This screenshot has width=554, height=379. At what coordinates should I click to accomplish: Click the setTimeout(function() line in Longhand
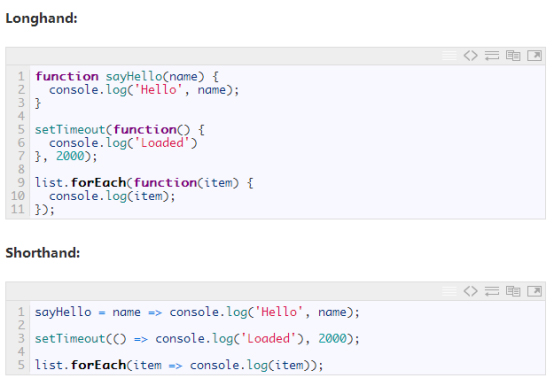click(119, 130)
